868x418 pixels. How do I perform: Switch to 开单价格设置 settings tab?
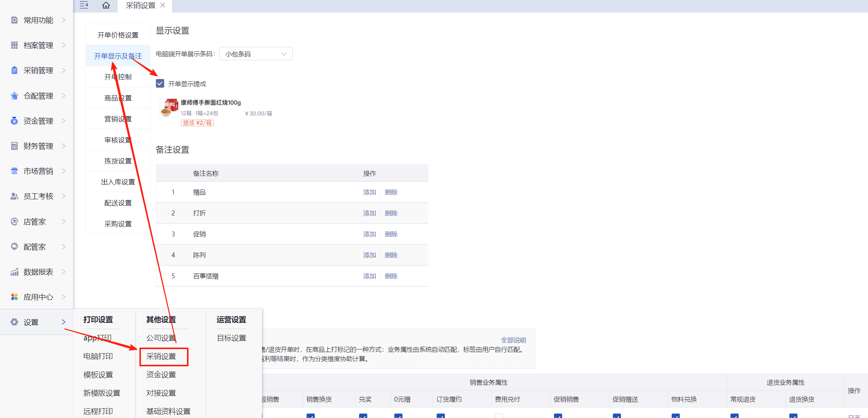coord(118,35)
